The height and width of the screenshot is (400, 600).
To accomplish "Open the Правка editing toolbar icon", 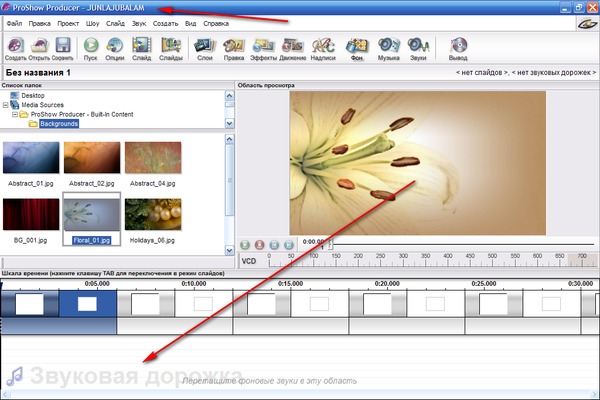I will pos(234,49).
